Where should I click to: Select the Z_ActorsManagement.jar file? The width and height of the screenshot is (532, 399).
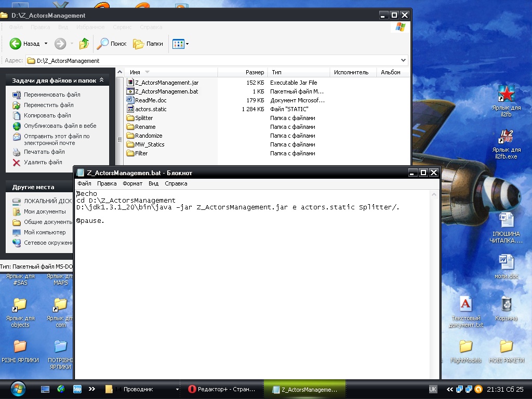(166, 83)
